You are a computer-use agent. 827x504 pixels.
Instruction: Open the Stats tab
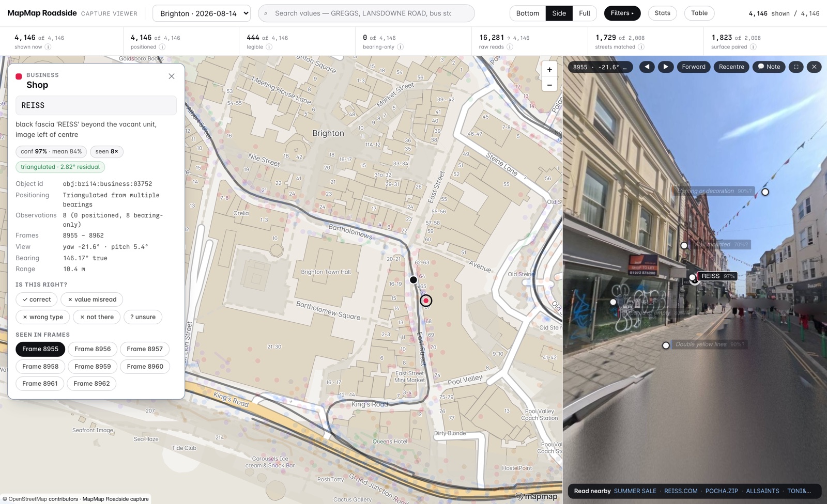(662, 13)
